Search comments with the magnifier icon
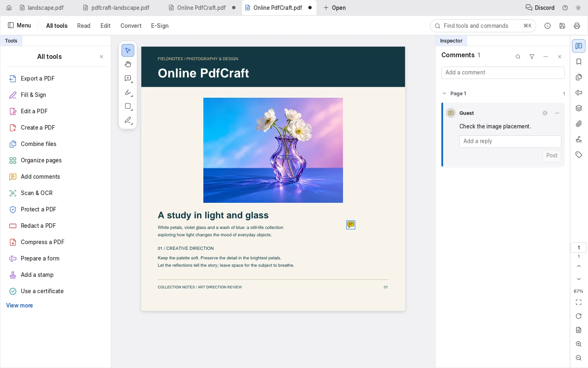 tap(518, 57)
